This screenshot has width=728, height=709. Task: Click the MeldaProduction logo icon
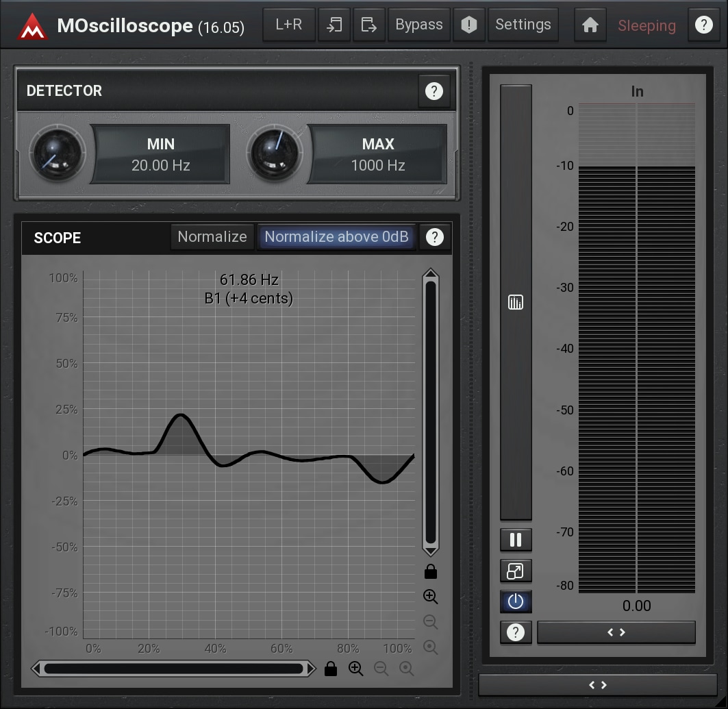pyautogui.click(x=32, y=25)
